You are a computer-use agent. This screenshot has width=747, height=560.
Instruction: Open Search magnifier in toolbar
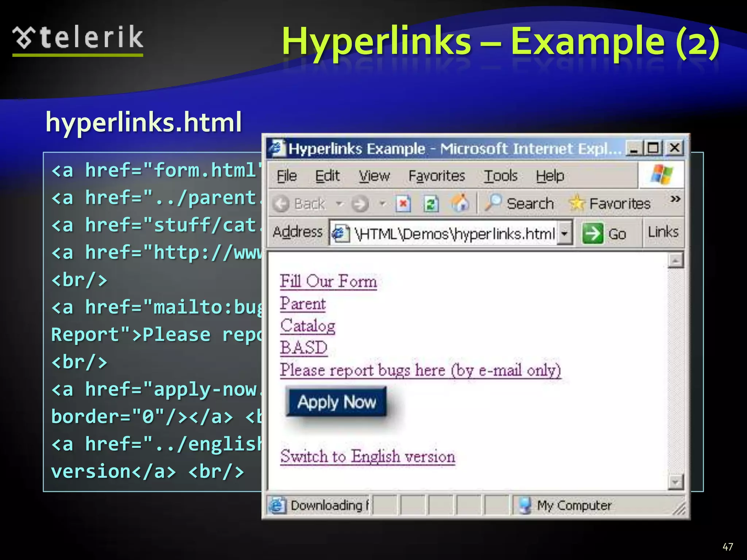click(493, 203)
